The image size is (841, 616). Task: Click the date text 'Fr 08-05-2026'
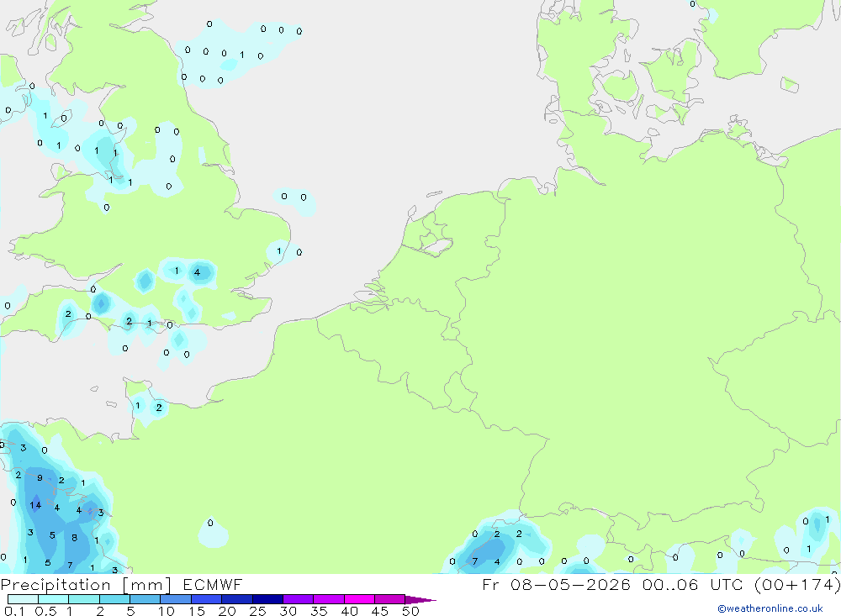[x=556, y=585]
